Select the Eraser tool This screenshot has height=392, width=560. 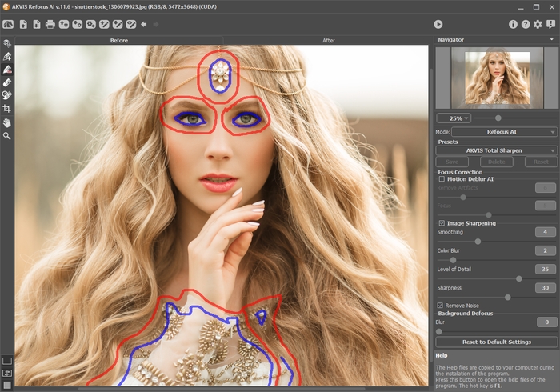[6, 82]
